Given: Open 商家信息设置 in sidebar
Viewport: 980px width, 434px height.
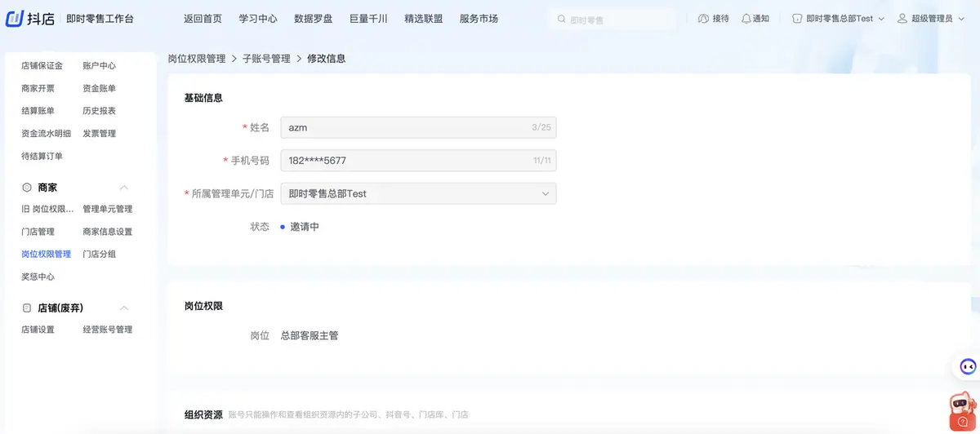Looking at the screenshot, I should 107,232.
